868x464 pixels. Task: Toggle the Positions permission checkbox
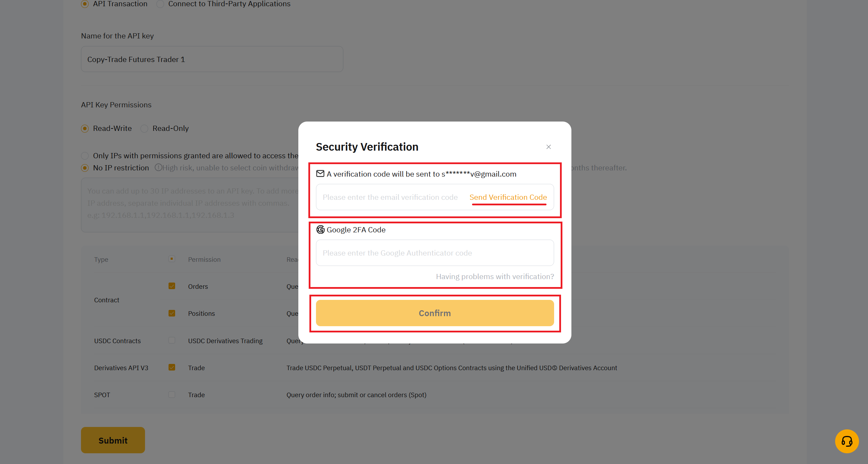172,313
